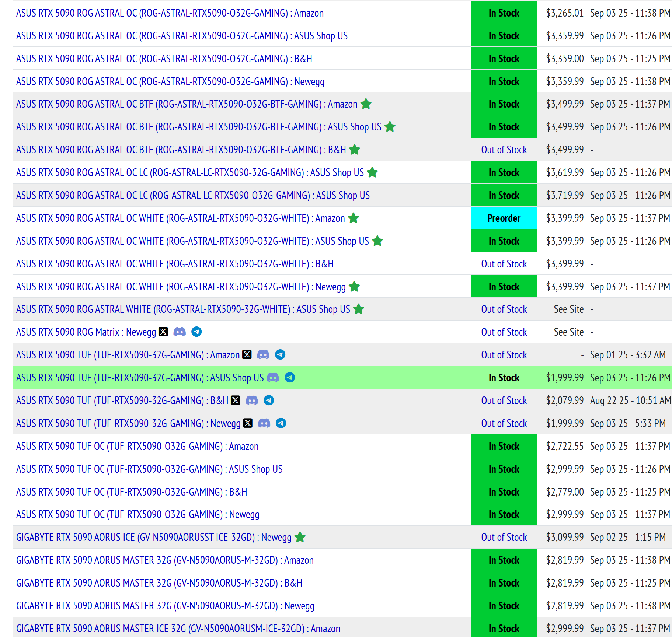Screen dimensions: 672x637
Task: Click the star next to ASTRAL OC BTF B&H
Action: click(x=355, y=150)
